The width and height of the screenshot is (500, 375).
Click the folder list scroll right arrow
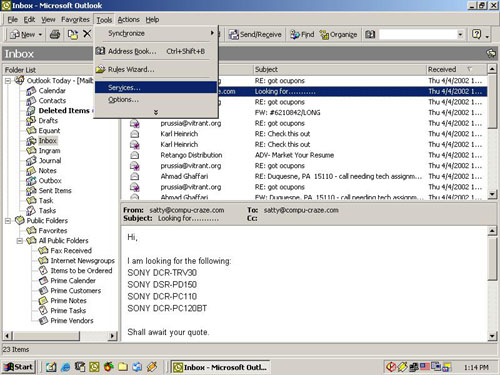click(113, 336)
